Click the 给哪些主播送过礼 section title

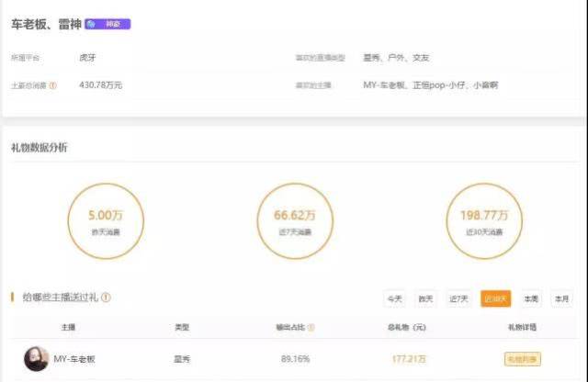(61, 298)
